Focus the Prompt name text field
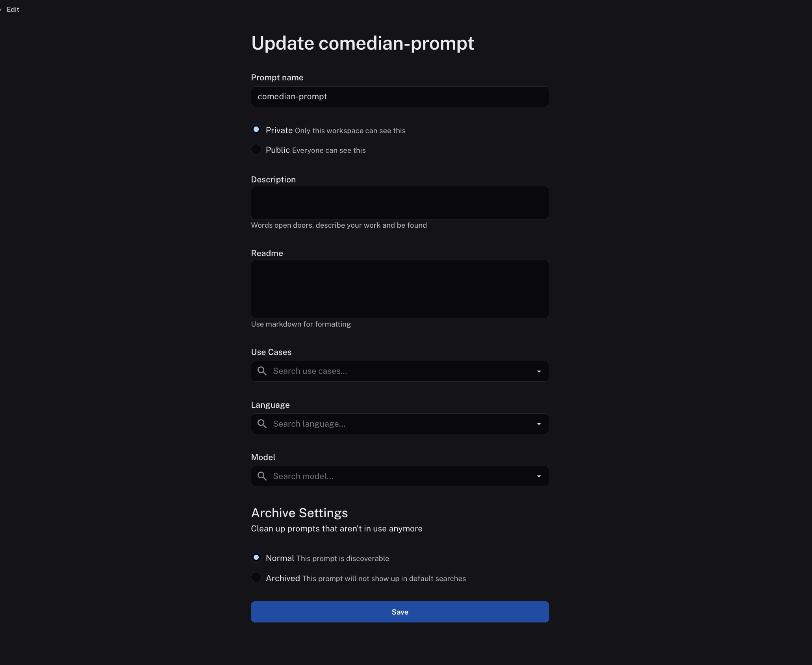The width and height of the screenshot is (812, 665). click(x=400, y=97)
